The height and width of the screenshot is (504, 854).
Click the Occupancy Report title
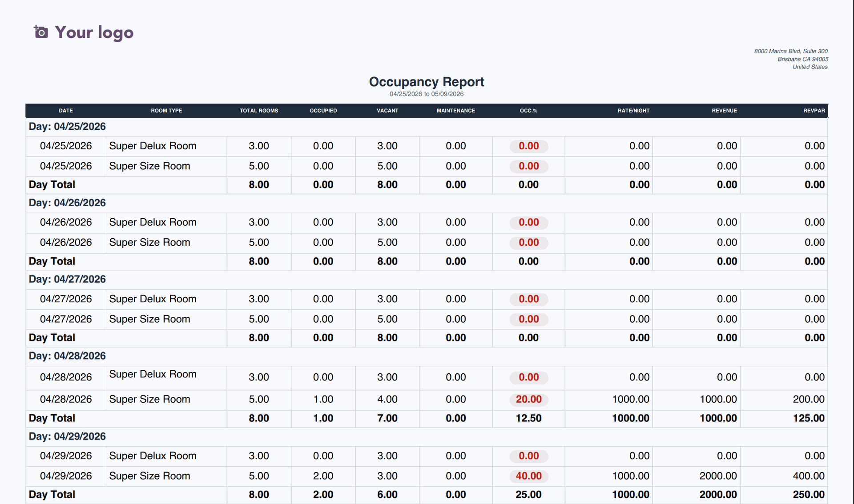tap(427, 82)
